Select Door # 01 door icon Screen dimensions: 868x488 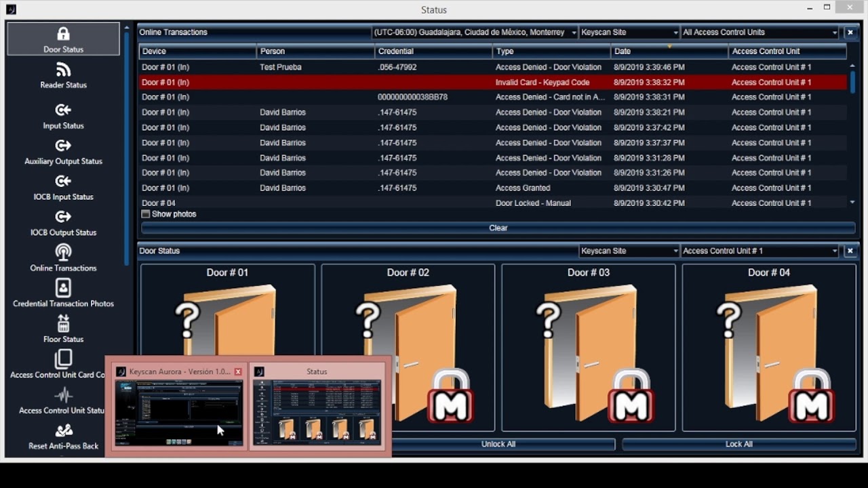227,319
